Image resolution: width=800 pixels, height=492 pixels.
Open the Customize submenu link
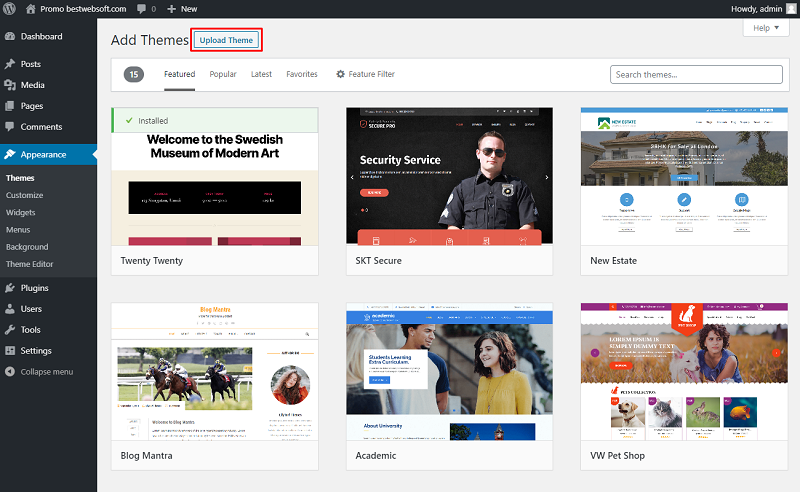pos(24,195)
